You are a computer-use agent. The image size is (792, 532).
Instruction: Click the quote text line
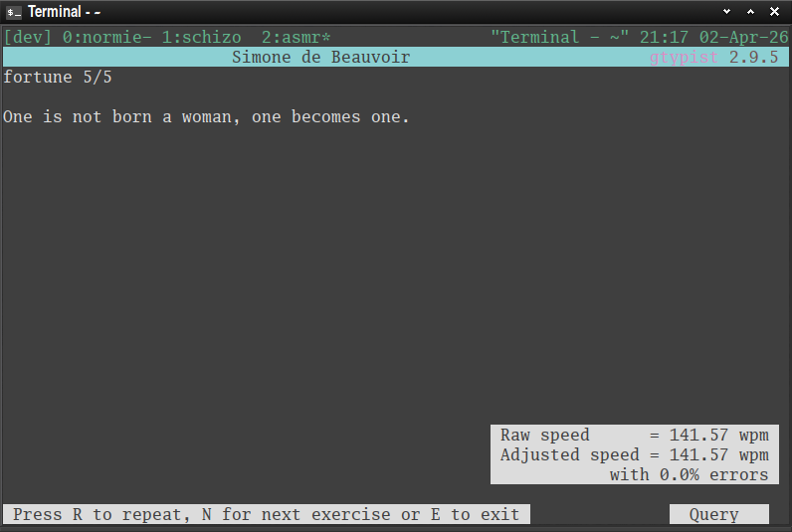206,117
